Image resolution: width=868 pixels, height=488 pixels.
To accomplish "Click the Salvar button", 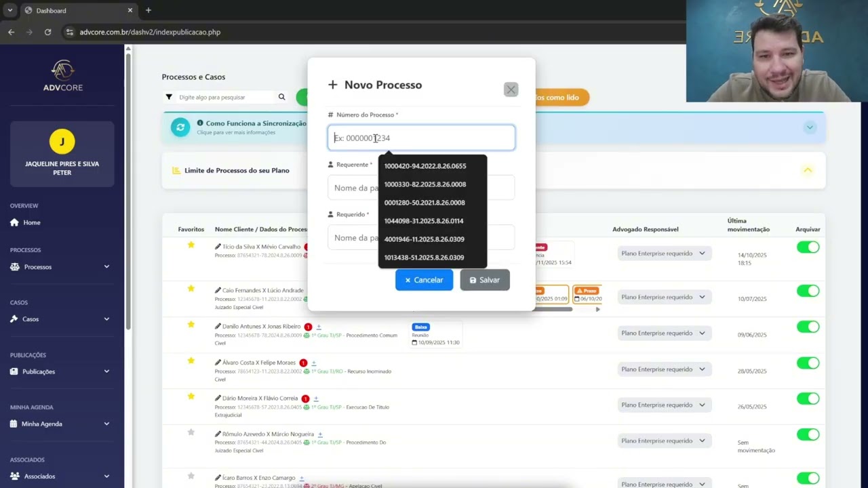I will tap(485, 280).
